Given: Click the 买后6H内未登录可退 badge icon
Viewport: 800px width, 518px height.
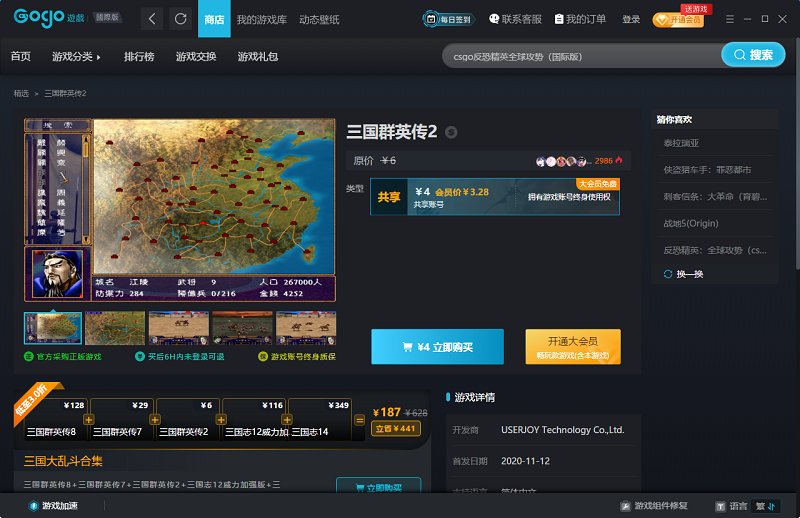Looking at the screenshot, I should (x=140, y=356).
